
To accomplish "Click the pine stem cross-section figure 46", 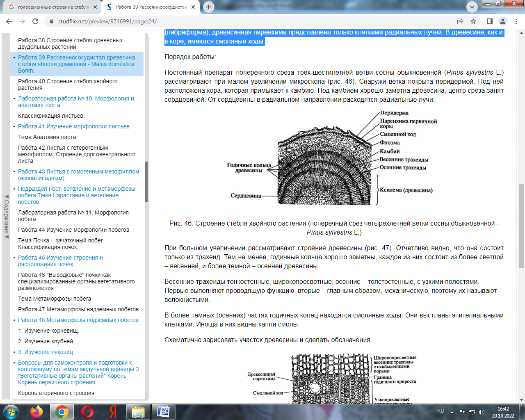I will point(332,158).
